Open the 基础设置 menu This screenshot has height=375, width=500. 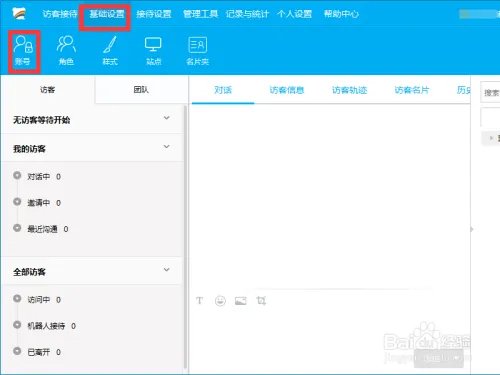point(107,14)
